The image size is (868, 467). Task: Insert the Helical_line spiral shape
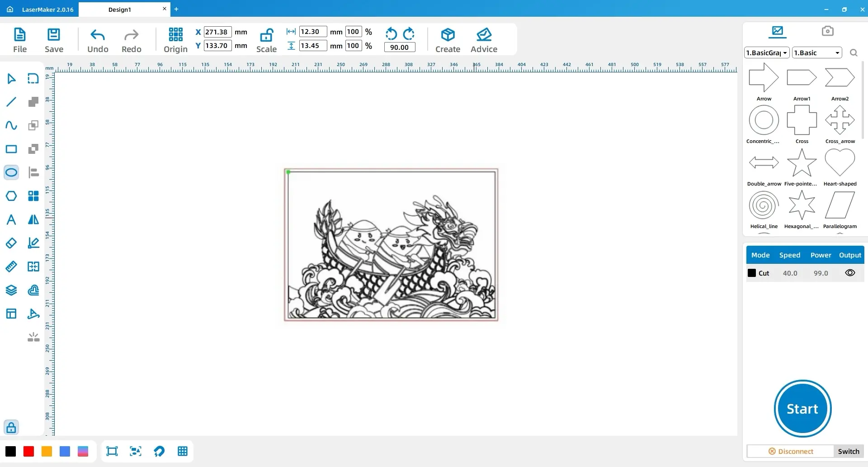pos(764,205)
